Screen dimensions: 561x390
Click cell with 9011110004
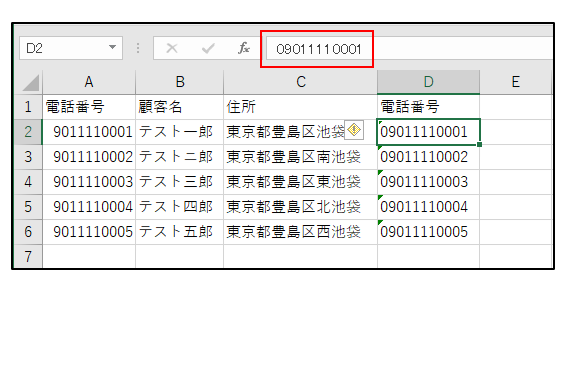89,207
